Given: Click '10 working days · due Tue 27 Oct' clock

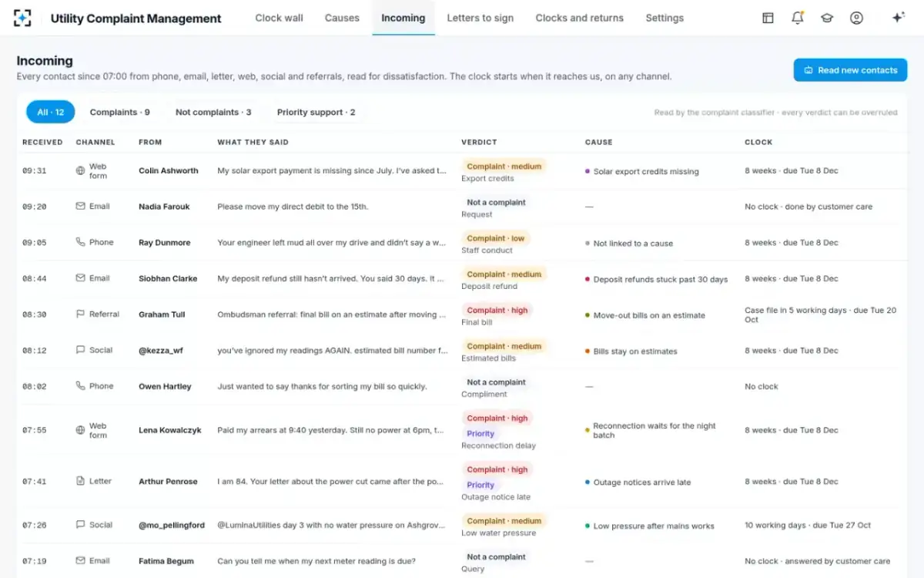Looking at the screenshot, I should (x=808, y=525).
